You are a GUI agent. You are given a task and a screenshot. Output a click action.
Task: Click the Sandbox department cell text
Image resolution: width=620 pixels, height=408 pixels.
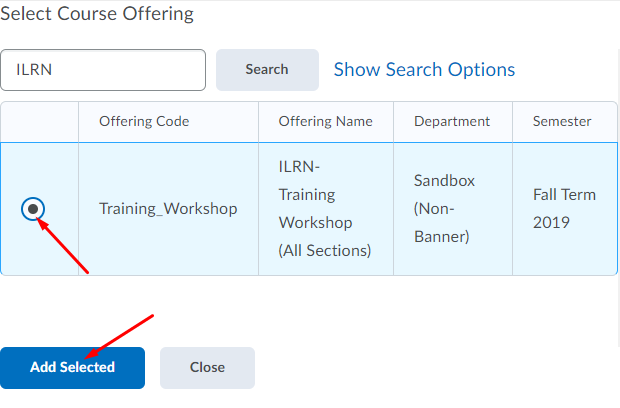pyautogui.click(x=444, y=181)
